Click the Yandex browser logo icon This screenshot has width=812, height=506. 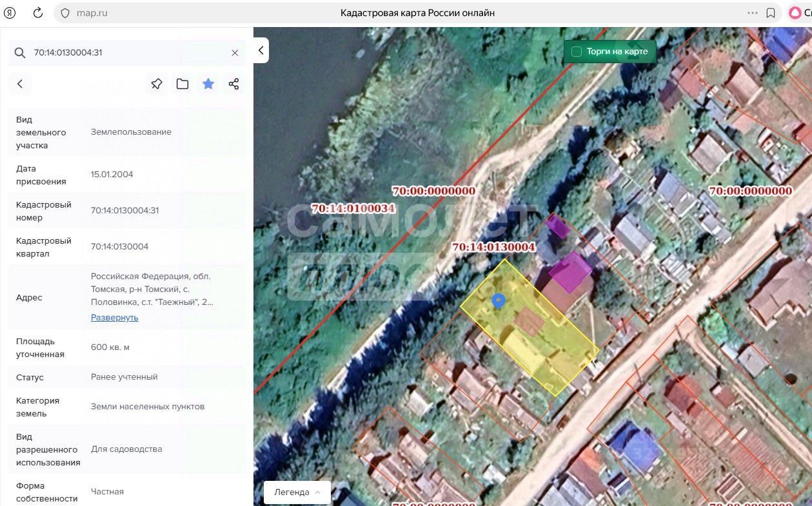[x=12, y=13]
